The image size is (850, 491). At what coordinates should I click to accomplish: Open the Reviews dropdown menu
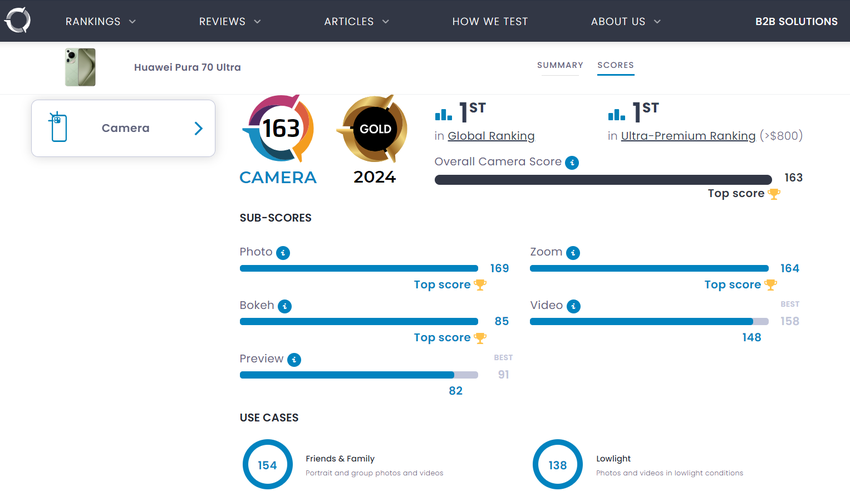click(x=230, y=21)
